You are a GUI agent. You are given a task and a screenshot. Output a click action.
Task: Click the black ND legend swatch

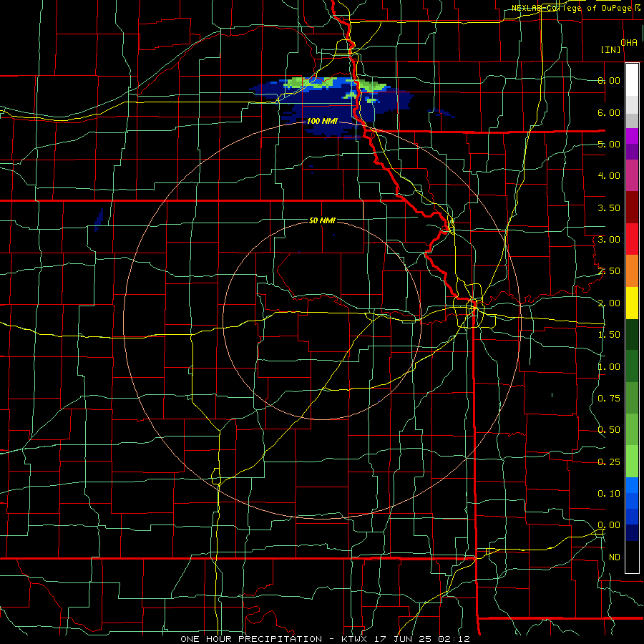tap(632, 557)
